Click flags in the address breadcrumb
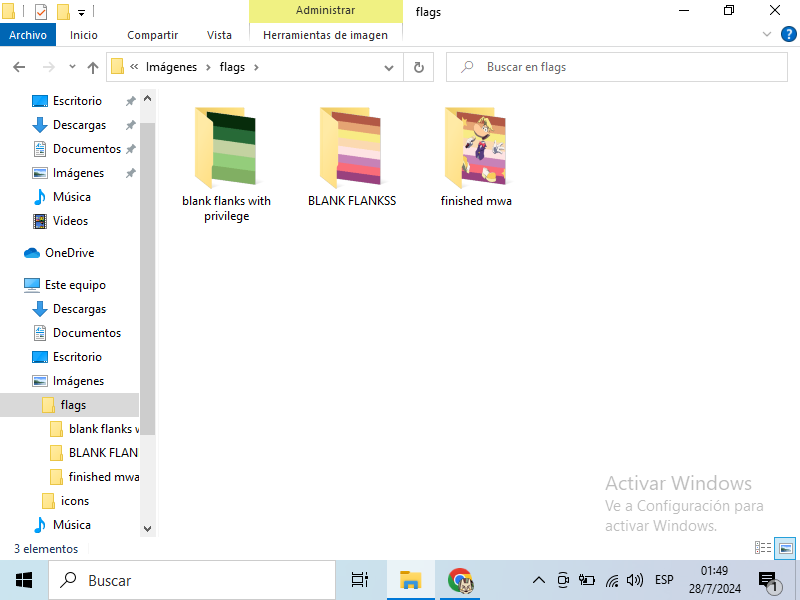Viewport: 800px width, 600px height. pos(232,67)
